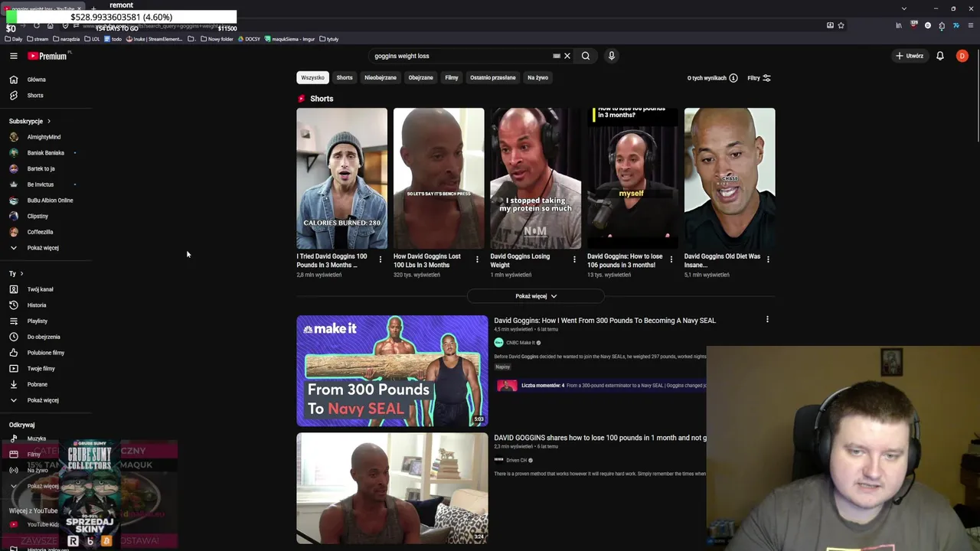The height and width of the screenshot is (551, 980).
Task: Click the info icon beside 'O tych wynikach'
Action: point(733,78)
